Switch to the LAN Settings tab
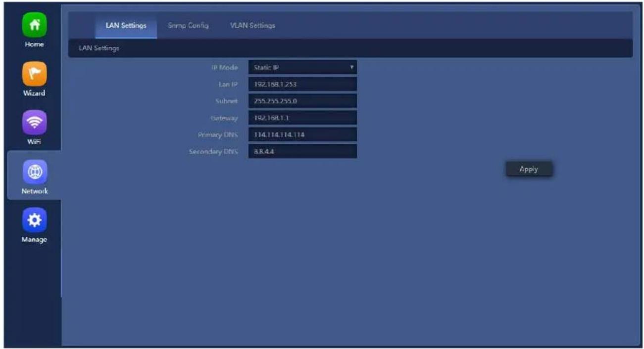The height and width of the screenshot is (349, 644). (x=126, y=26)
